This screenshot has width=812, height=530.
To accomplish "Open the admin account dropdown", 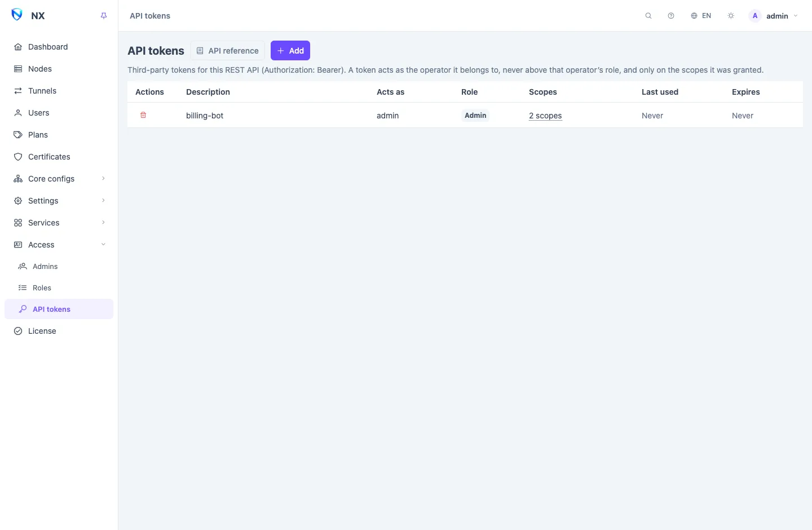I will [773, 16].
